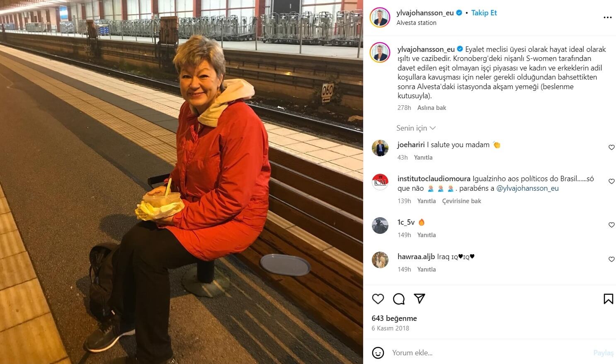The height and width of the screenshot is (364, 616).
Task: Share the post via paper plane icon
Action: (420, 299)
